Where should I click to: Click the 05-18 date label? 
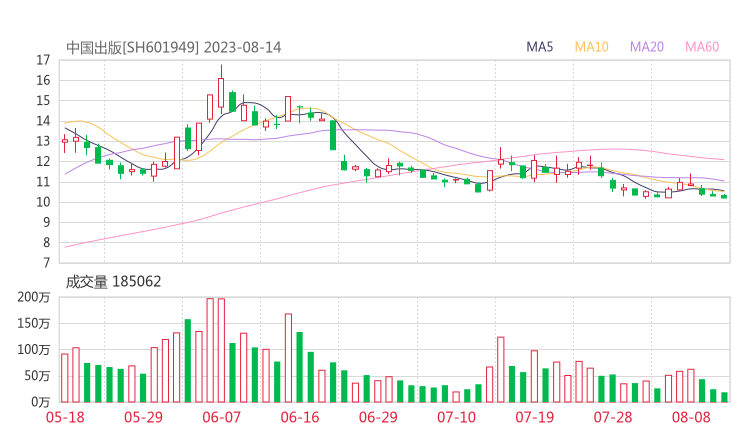65,417
